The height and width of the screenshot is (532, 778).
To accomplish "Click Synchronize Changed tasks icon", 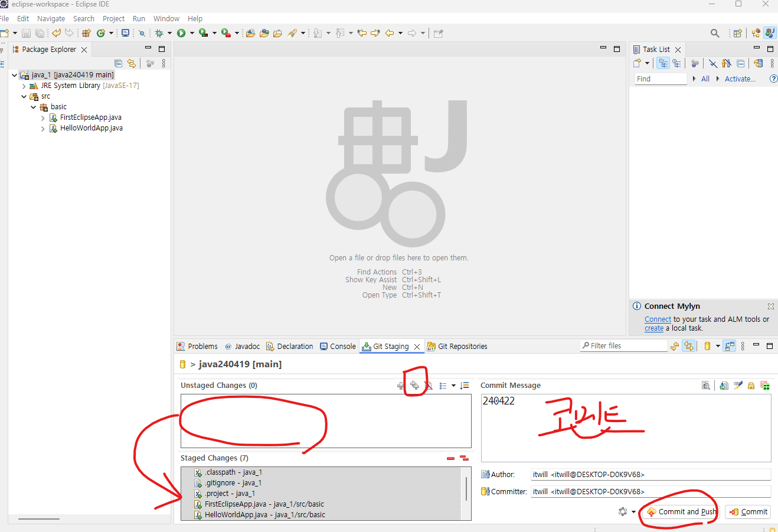I will (758, 63).
